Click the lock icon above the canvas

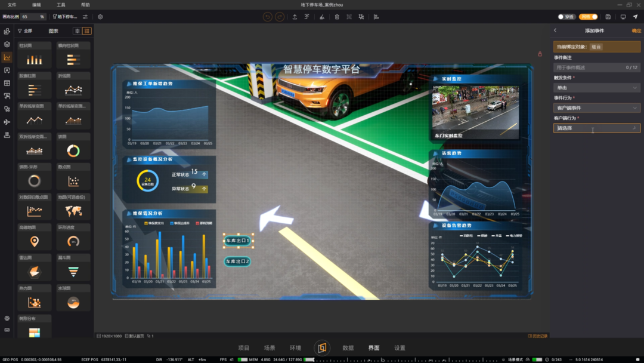540,54
